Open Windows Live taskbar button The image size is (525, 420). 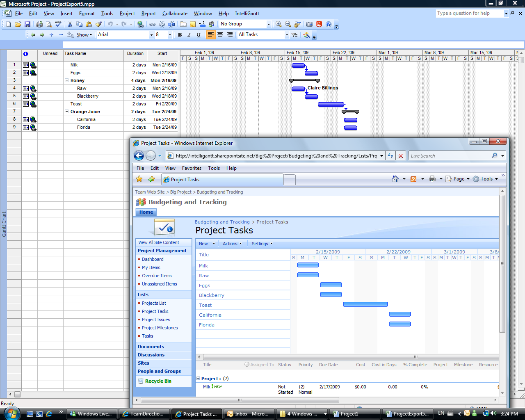point(92,414)
